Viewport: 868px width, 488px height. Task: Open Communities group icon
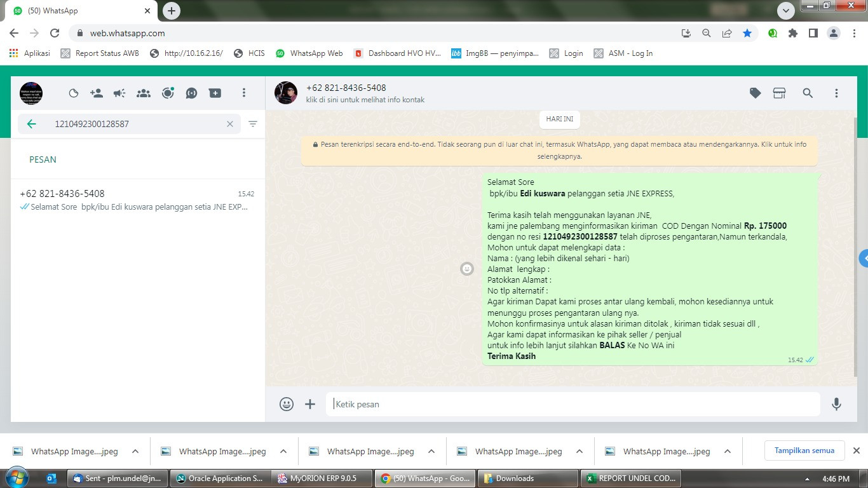tap(144, 93)
